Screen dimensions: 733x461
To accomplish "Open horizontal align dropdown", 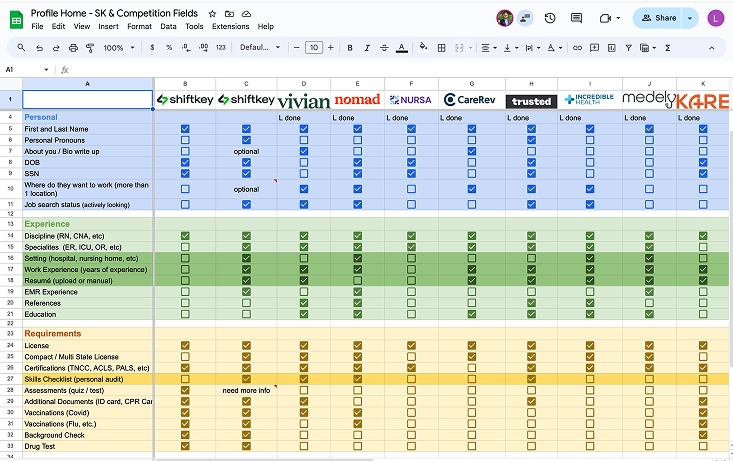I will [x=489, y=48].
